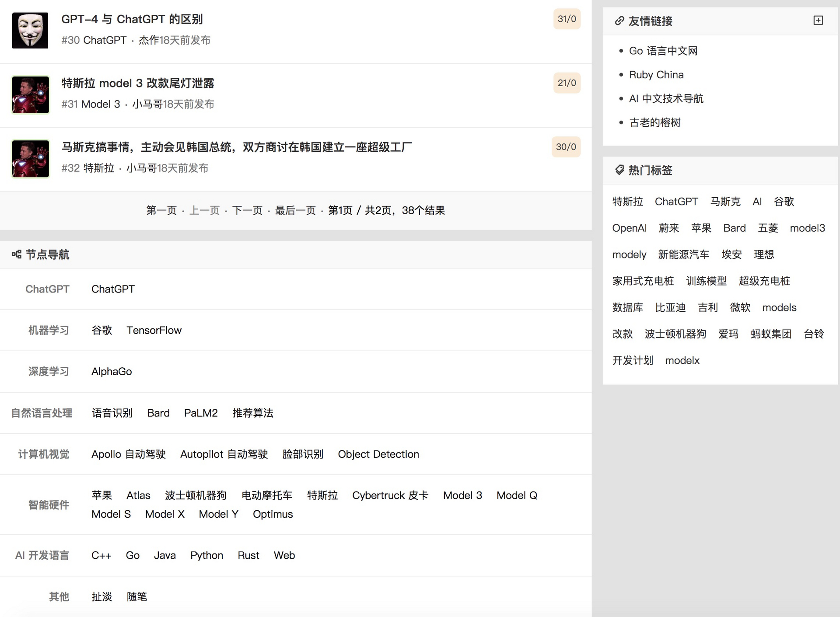840x617 pixels.
Task: Click 上一页 in pagination
Action: tap(204, 210)
